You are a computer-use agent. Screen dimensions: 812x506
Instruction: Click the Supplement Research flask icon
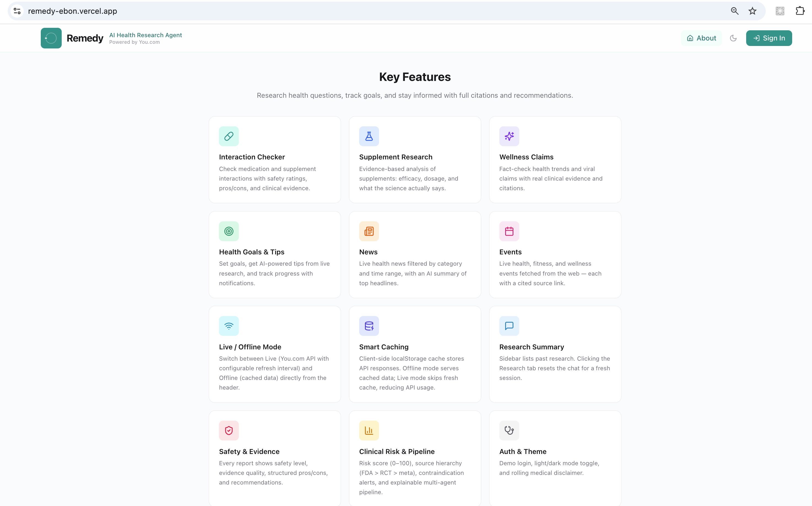pos(369,136)
